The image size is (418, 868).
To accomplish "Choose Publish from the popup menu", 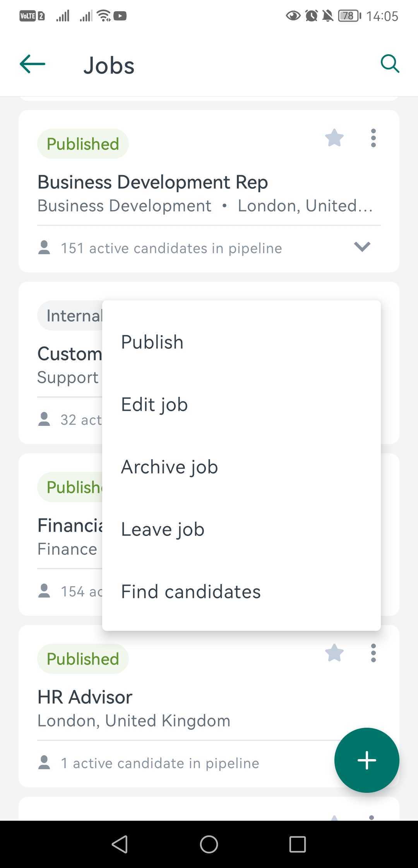I will pos(242,342).
